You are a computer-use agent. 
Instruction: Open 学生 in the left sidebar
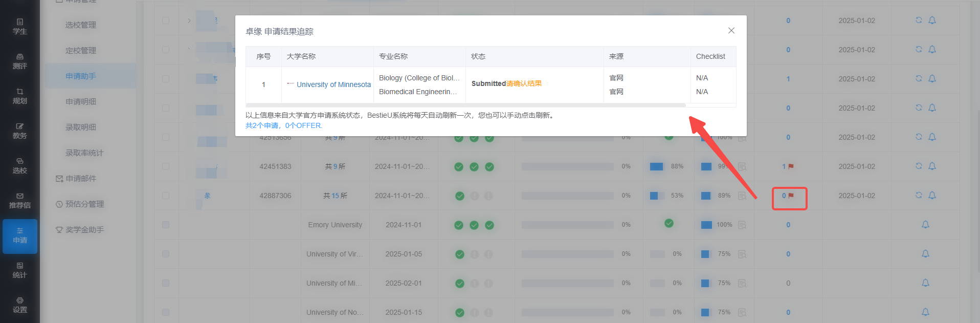20,27
